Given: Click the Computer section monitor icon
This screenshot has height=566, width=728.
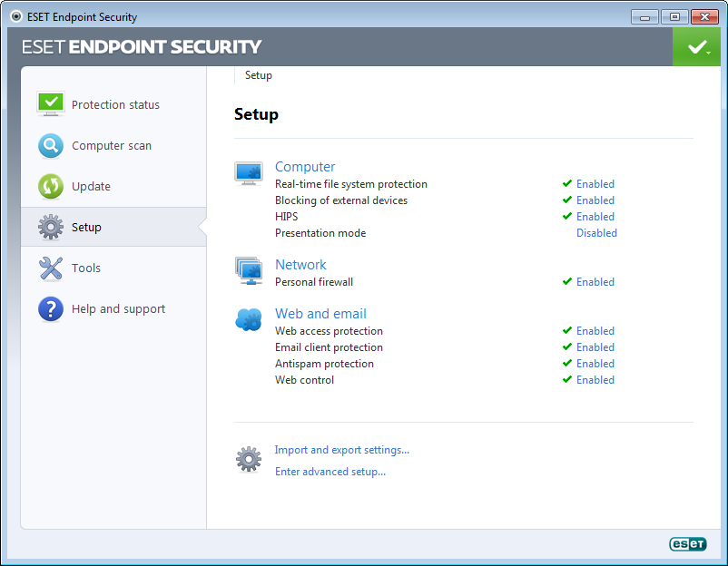Looking at the screenshot, I should click(x=249, y=173).
